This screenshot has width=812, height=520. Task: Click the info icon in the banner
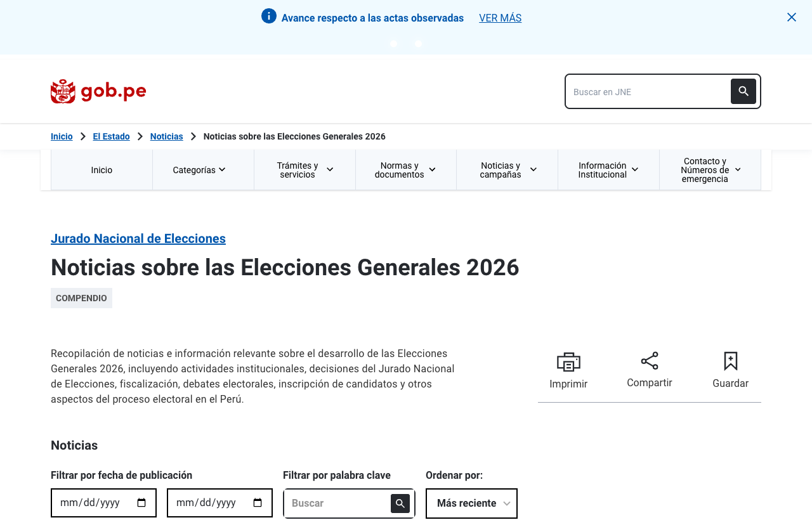(269, 16)
